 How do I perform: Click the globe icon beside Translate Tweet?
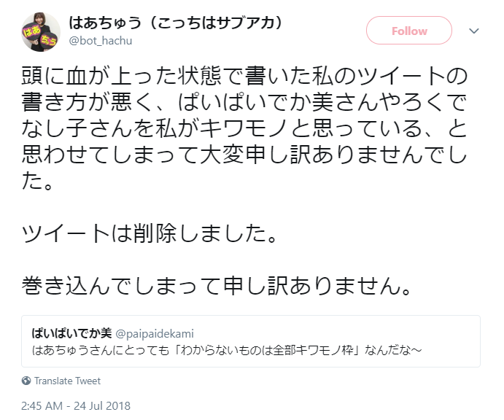click(26, 381)
